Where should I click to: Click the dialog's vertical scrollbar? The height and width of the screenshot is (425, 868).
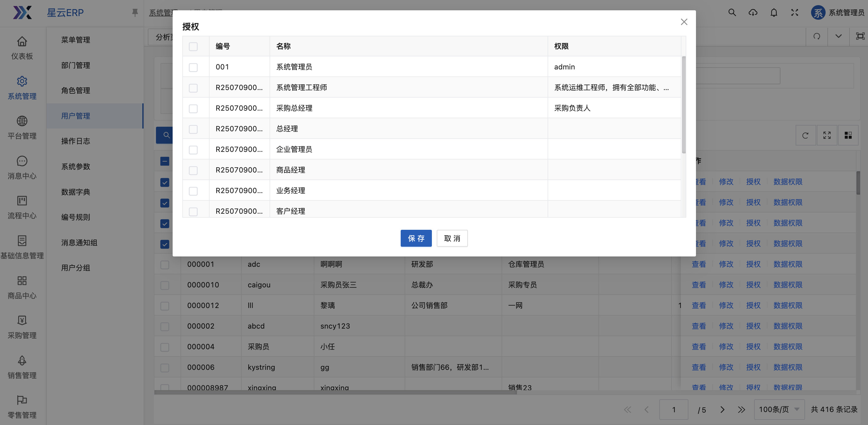(683, 105)
